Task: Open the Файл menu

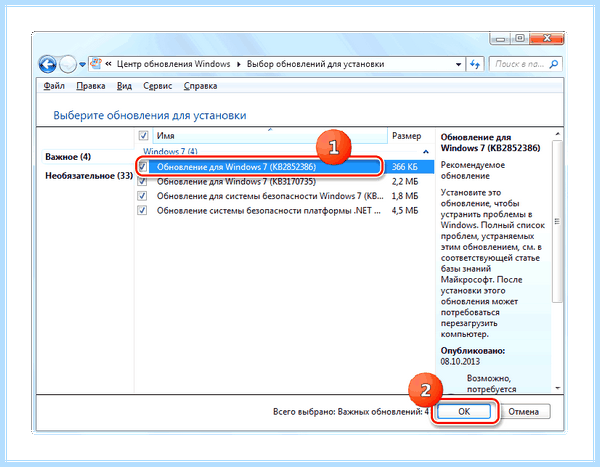Action: pos(54,86)
